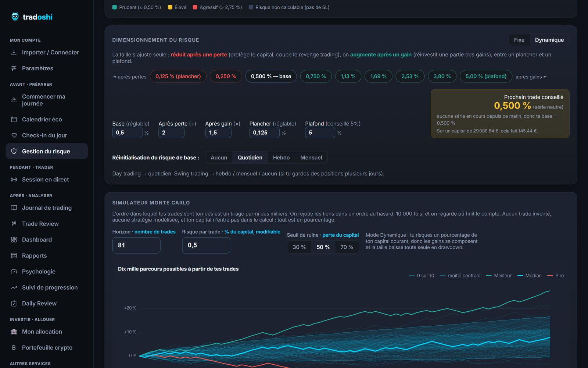Click the Rapports table icon
This screenshot has width=588, height=368.
(14, 255)
